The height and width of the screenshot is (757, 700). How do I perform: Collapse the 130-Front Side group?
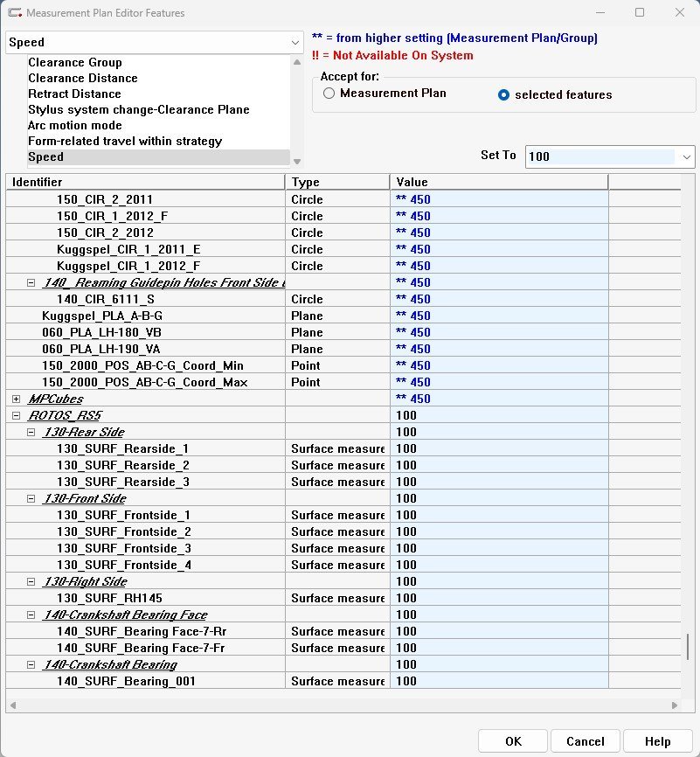click(31, 498)
